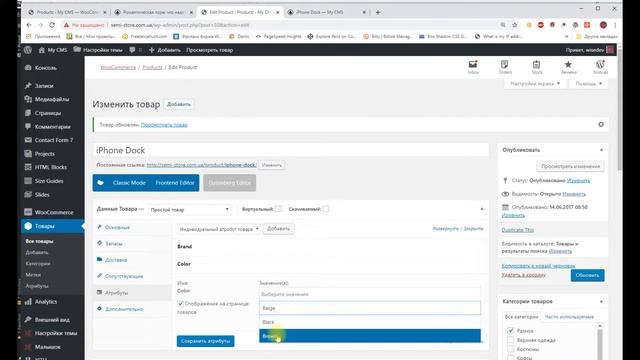640x360 pixels.
Task: Select Black from color values list
Action: click(x=370, y=322)
